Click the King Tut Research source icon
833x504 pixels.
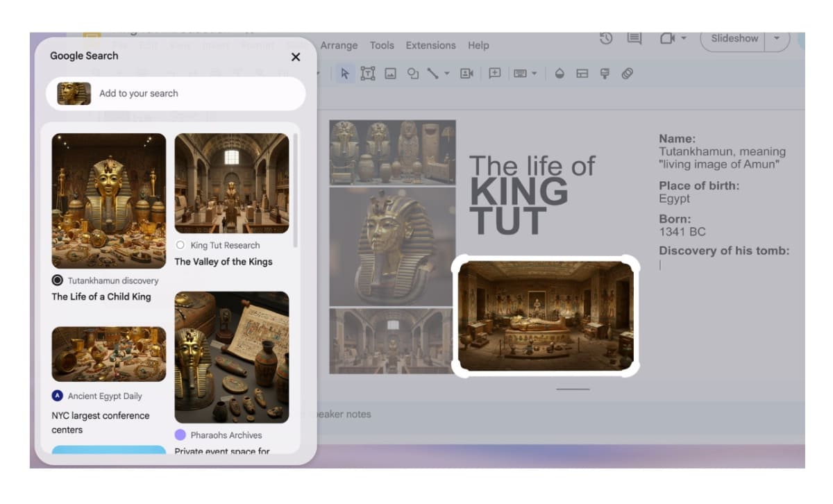pyautogui.click(x=180, y=245)
